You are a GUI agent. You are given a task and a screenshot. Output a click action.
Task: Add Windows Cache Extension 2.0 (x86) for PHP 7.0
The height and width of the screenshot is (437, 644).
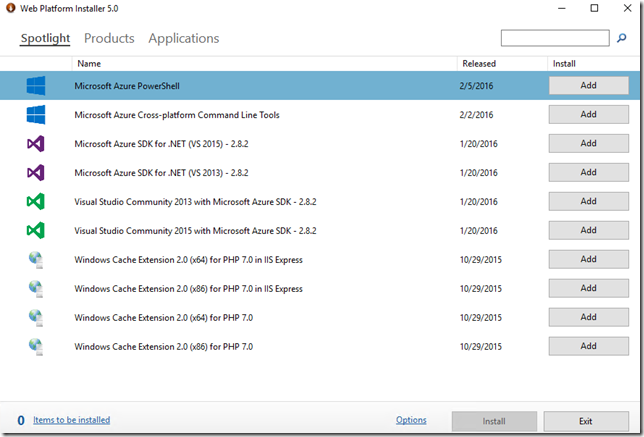tap(589, 346)
